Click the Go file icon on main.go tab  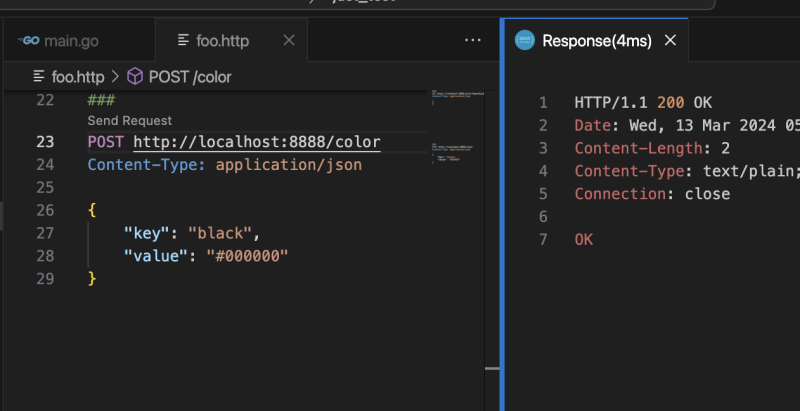coord(28,41)
